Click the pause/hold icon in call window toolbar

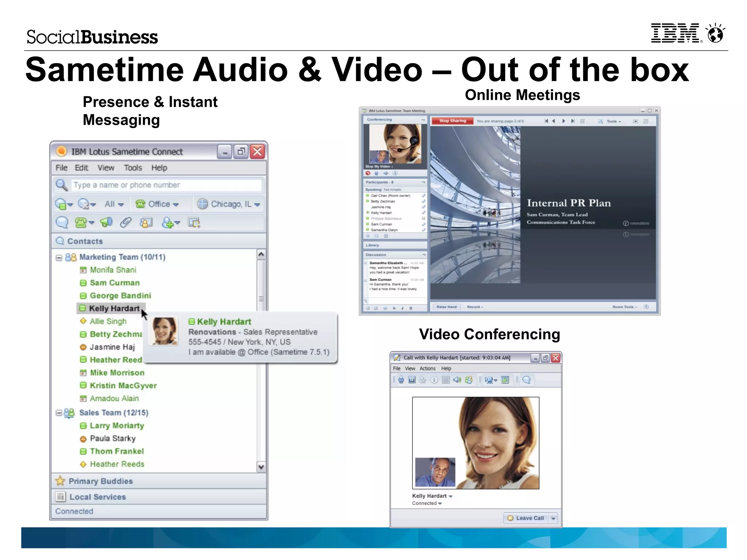click(x=412, y=380)
